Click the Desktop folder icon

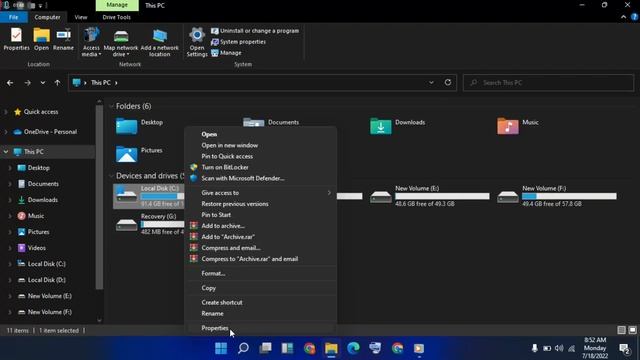click(x=126, y=126)
